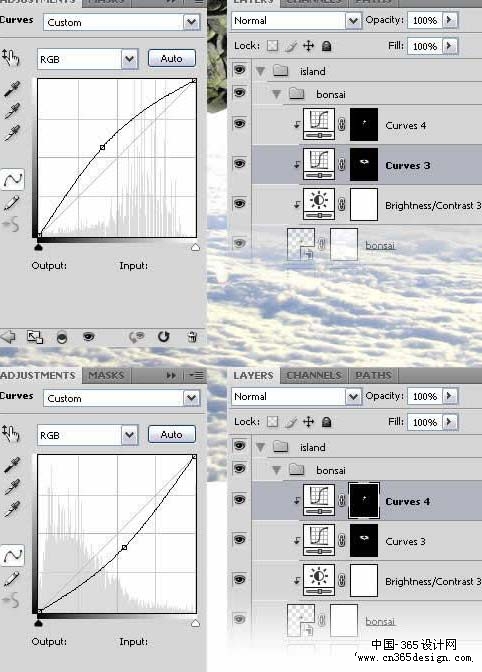Viewport: 482px width, 672px height.
Task: Select Brightness/Contrast 3 layer in lower panel
Action: [x=366, y=581]
